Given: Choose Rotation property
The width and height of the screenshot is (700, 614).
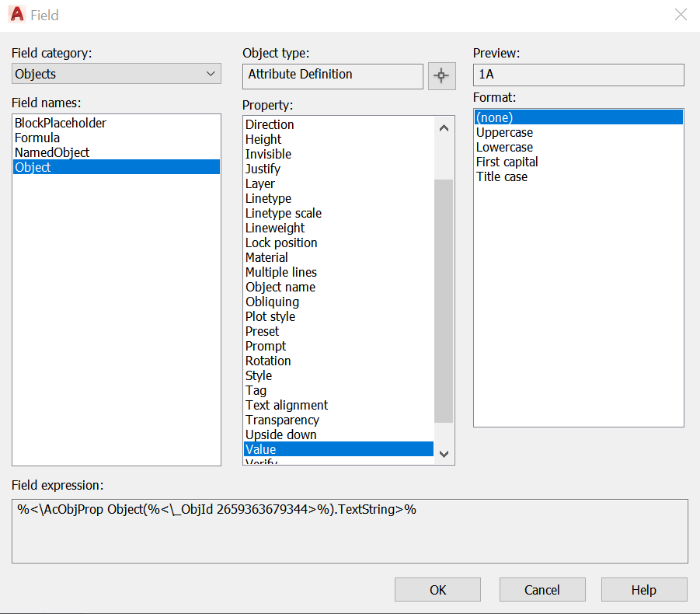Looking at the screenshot, I should click(x=339, y=361).
